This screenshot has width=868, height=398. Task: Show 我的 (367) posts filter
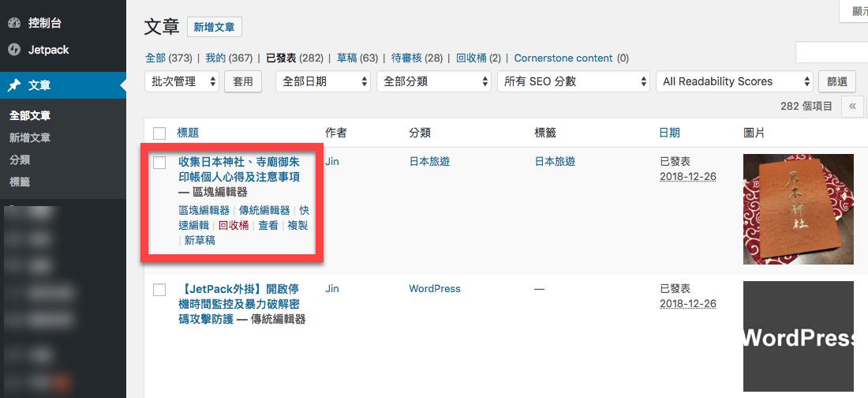(229, 58)
